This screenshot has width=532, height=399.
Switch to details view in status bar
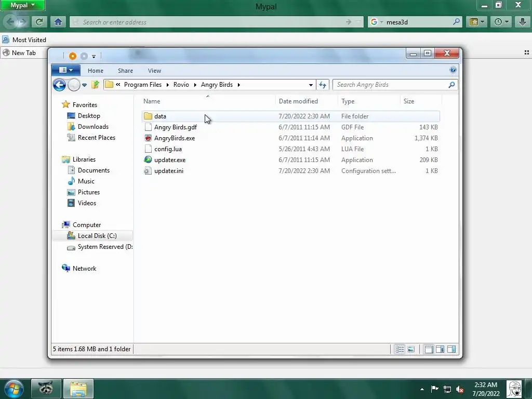pos(400,349)
